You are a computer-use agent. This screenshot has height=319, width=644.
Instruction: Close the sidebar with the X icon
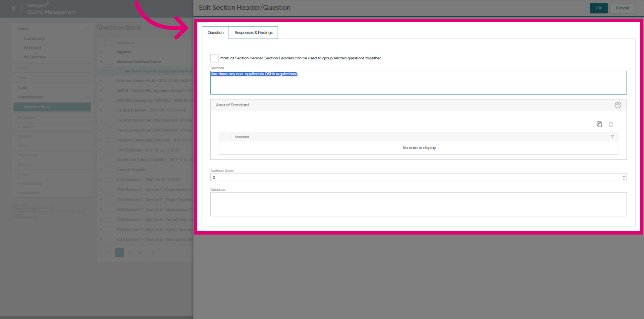point(13,8)
